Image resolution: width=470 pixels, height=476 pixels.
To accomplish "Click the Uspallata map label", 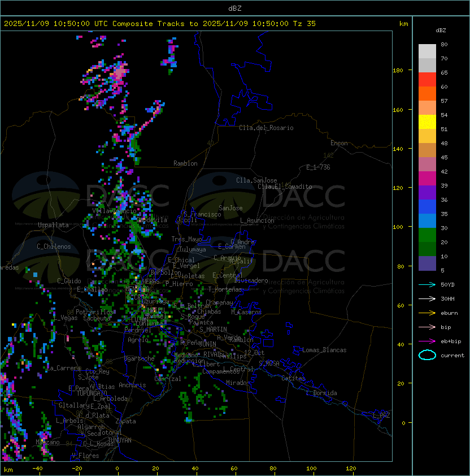I will tap(53, 225).
